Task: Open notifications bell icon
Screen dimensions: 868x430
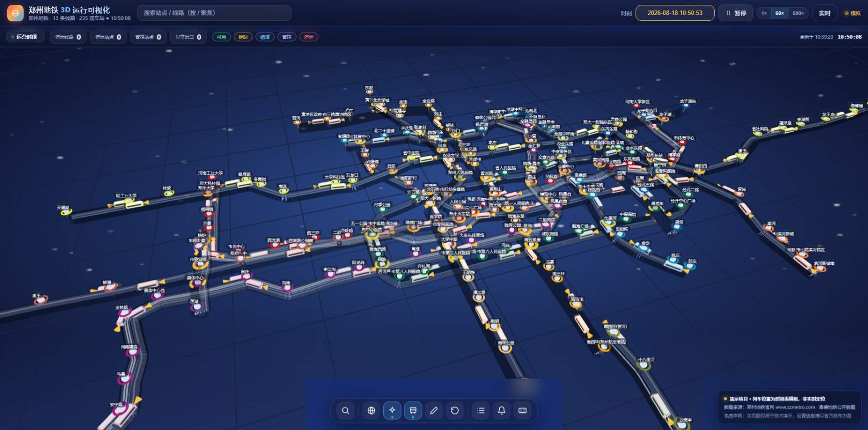Action: pos(501,411)
